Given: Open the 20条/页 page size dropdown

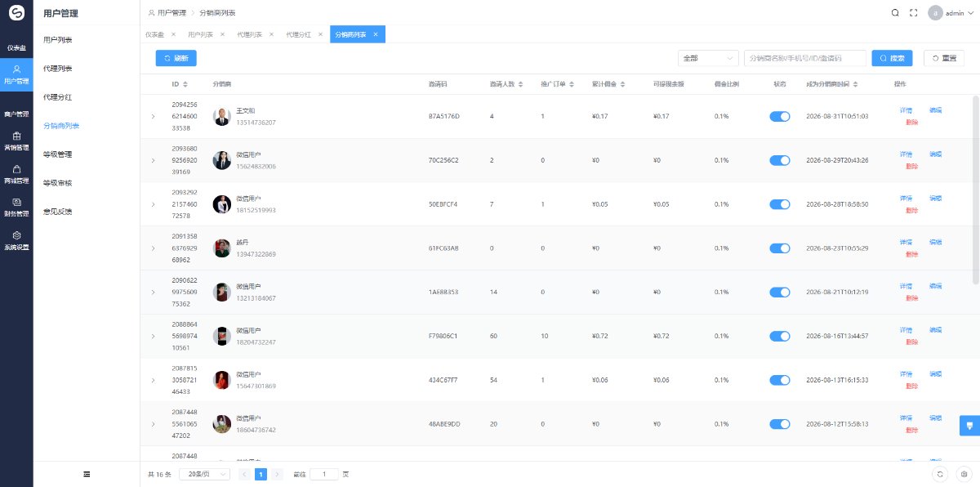Looking at the screenshot, I should tap(204, 474).
